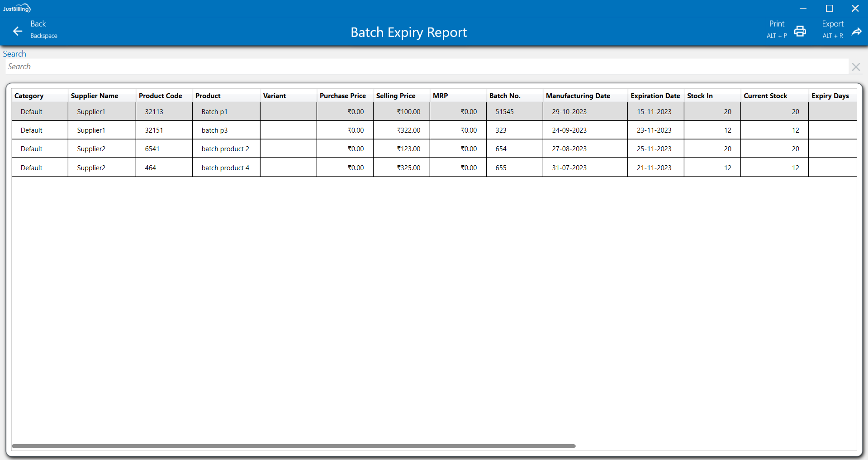Click the Expiry Days column header
Image resolution: width=868 pixels, height=460 pixels.
(830, 96)
